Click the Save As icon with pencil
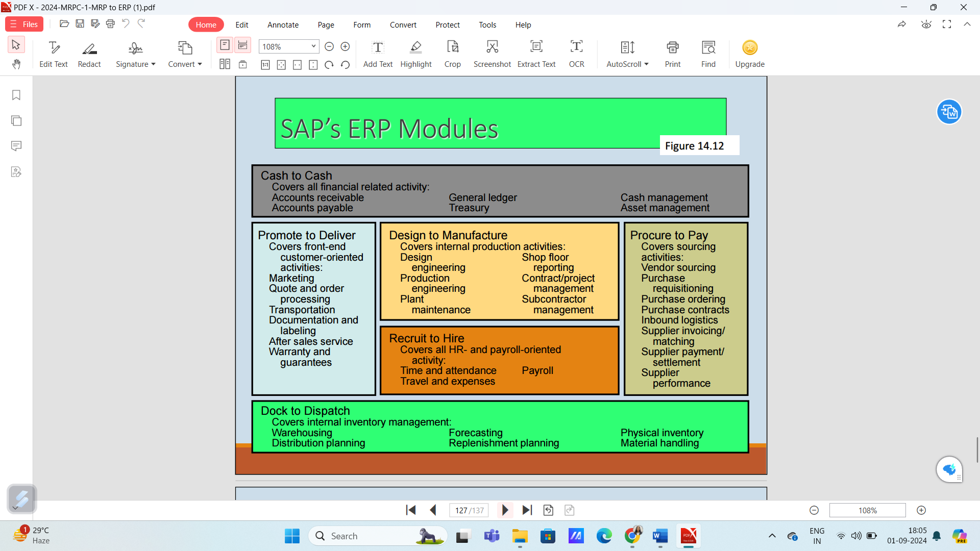This screenshot has height=551, width=980. [x=95, y=23]
